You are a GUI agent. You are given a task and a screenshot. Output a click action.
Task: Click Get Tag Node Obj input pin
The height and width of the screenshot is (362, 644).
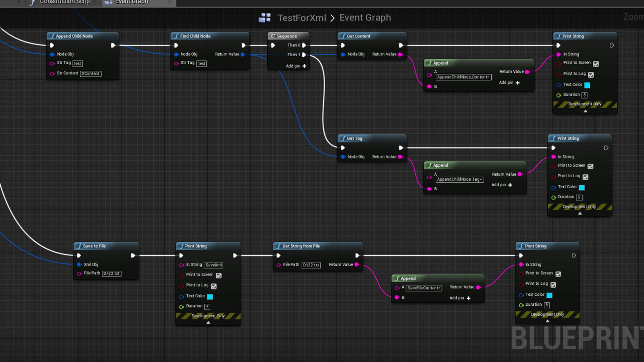[343, 157]
